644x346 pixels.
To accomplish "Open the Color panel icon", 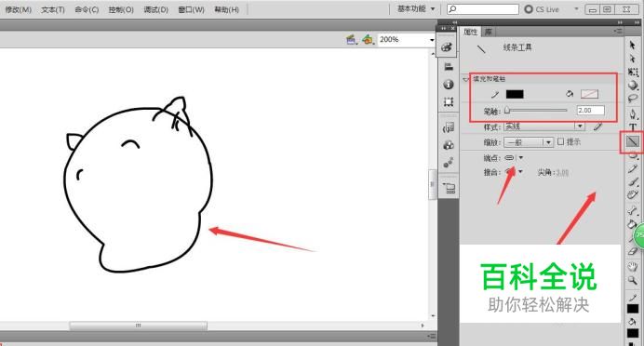I will [x=448, y=47].
